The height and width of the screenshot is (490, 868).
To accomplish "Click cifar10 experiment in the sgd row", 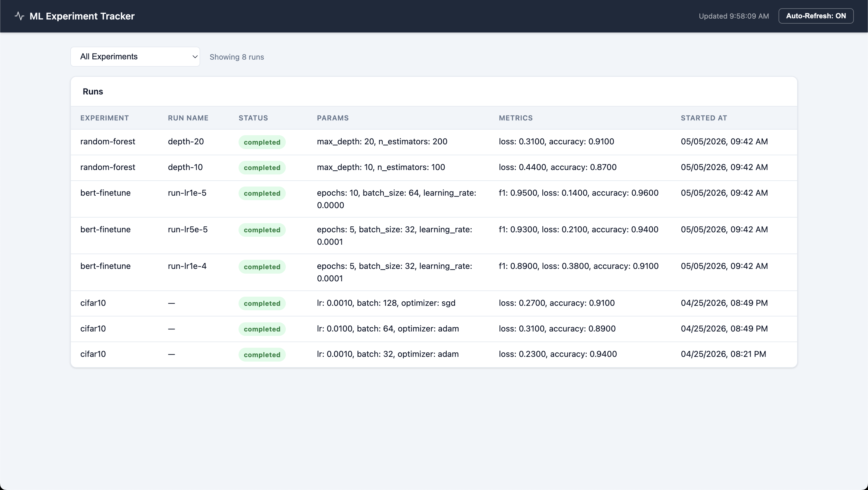I will click(93, 303).
